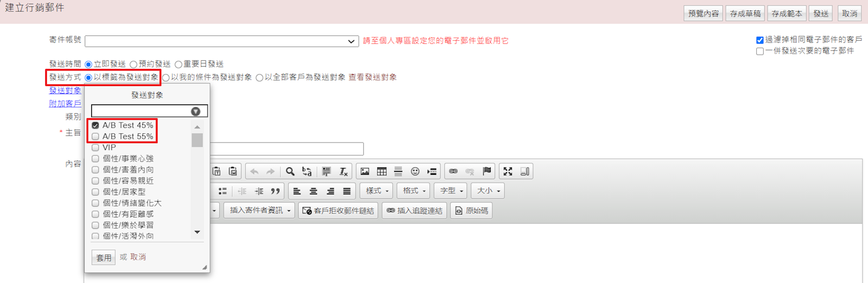The image size is (868, 283).
Task: Check the 個性/害羞內向 tag
Action: point(96,170)
